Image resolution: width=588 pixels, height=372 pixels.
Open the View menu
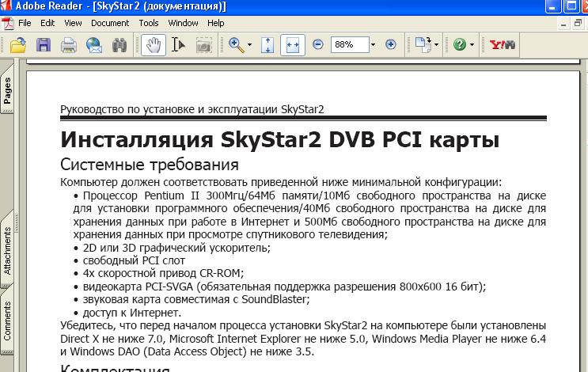(73, 23)
